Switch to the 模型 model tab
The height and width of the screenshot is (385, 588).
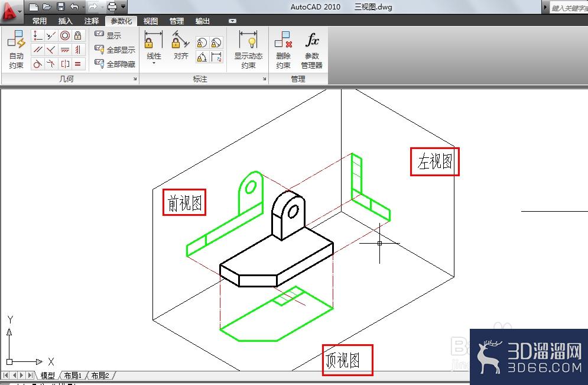pyautogui.click(x=48, y=376)
